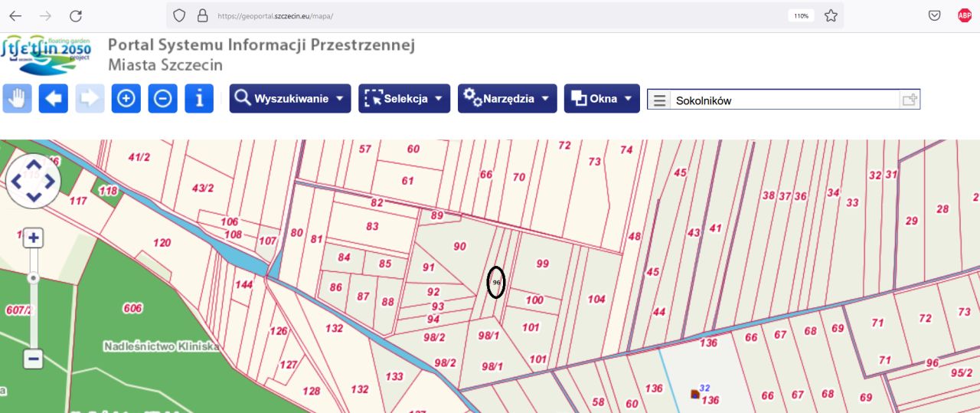
Task: Open tracking protection shield icon
Action: coord(179,15)
